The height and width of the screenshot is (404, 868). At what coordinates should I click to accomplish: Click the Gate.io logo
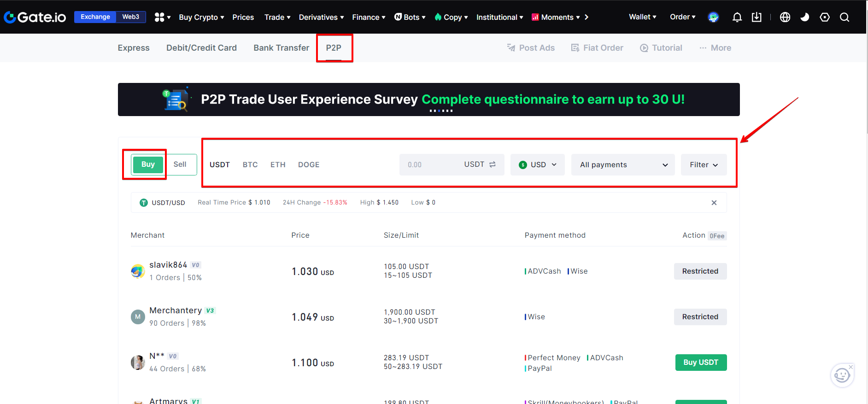[x=35, y=17]
